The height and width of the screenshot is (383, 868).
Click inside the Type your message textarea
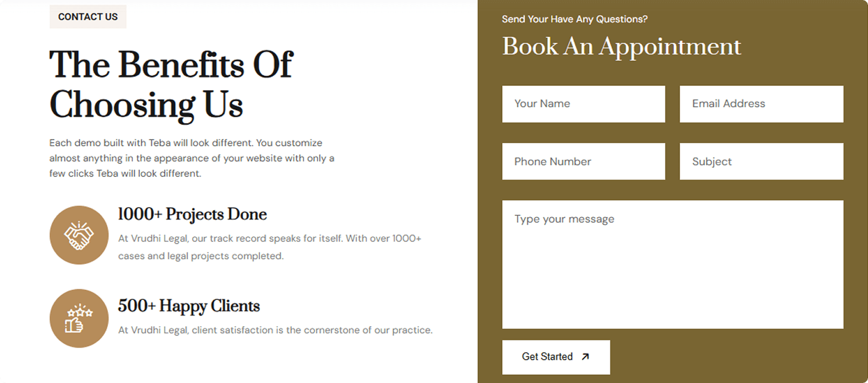672,265
